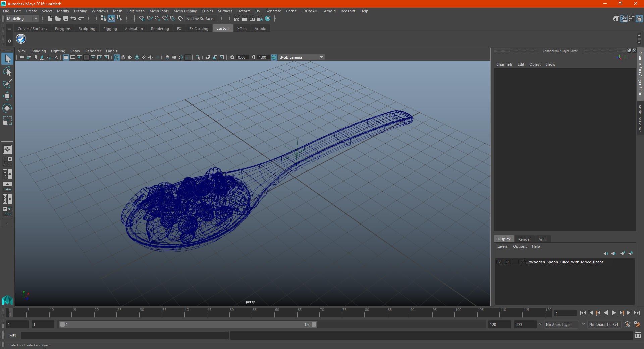Open a scene with folder icon
Viewport: 644px width, 349px height.
tap(58, 19)
